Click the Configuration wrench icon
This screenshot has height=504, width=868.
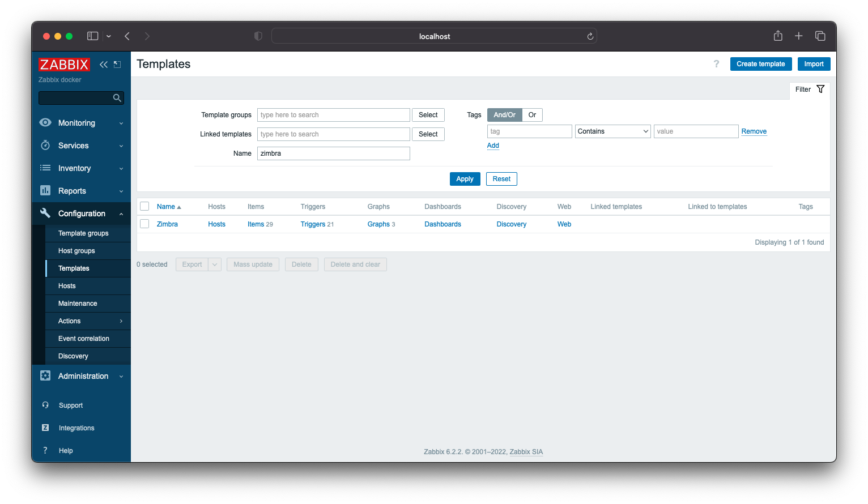coord(45,213)
